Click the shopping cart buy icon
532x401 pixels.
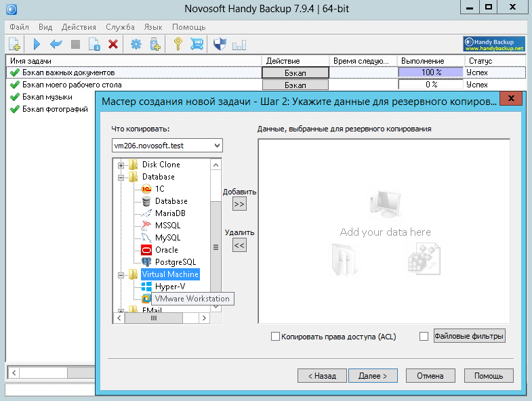point(197,44)
